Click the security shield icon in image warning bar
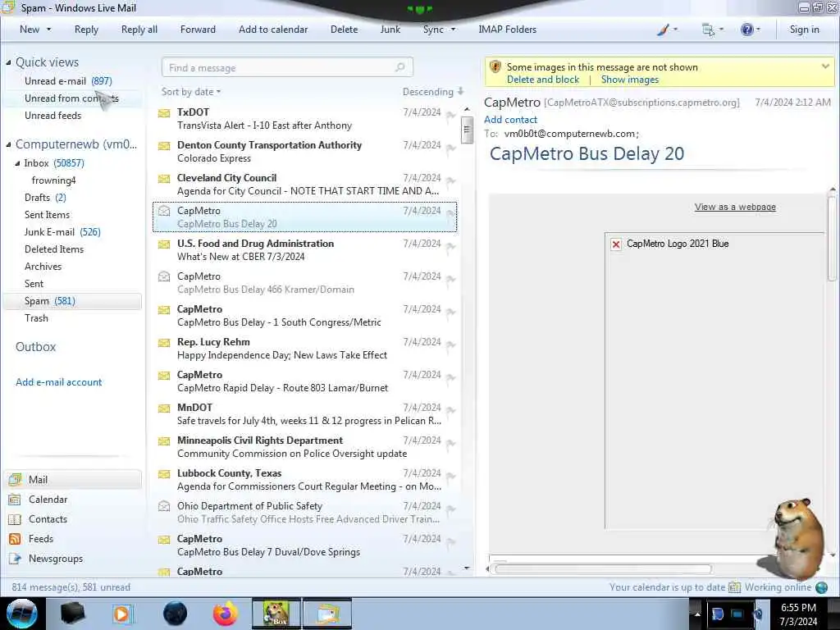The width and height of the screenshot is (840, 630). click(495, 66)
